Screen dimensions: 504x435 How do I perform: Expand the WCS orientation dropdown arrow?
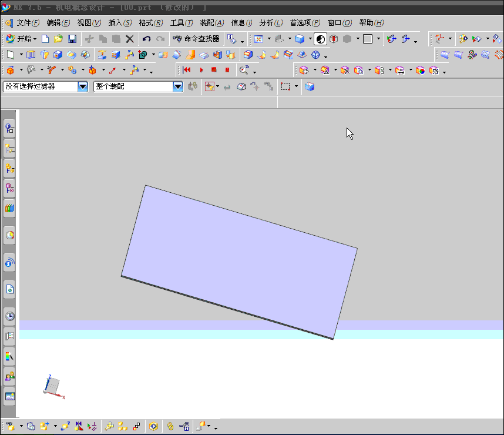click(x=450, y=39)
